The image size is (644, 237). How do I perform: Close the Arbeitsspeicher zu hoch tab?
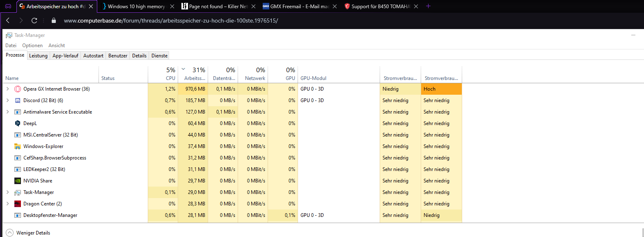click(x=91, y=7)
